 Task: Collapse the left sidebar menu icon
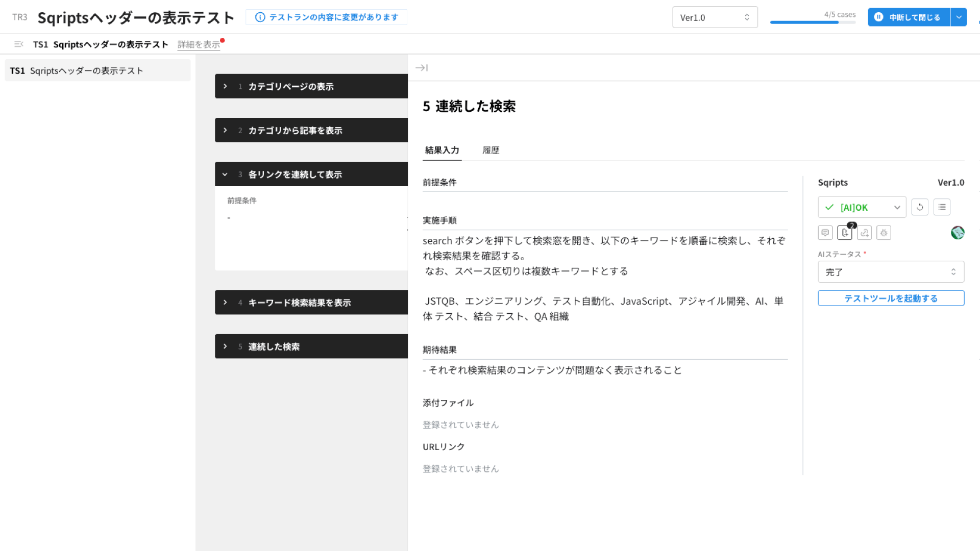18,44
